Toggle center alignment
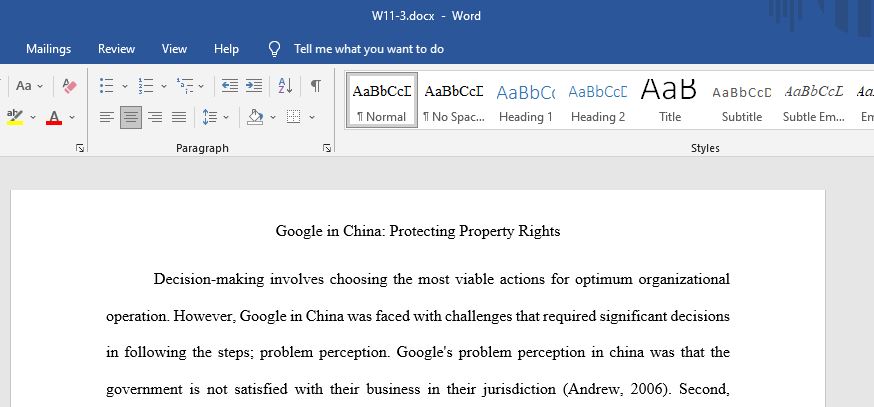The height and width of the screenshot is (407, 874). (130, 117)
